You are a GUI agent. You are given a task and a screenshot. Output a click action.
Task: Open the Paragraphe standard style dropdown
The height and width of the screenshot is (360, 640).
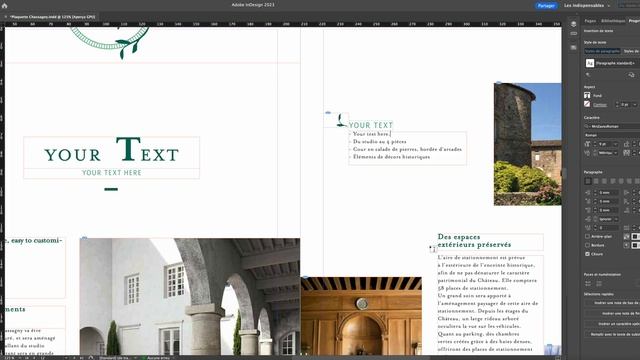(617, 63)
